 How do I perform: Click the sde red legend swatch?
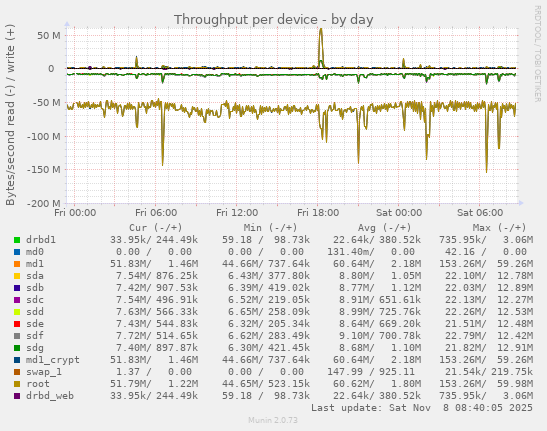click(x=17, y=324)
